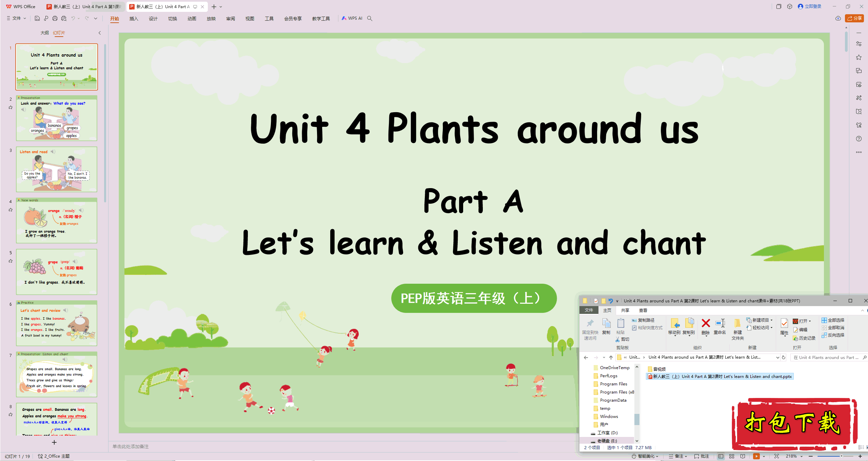Click the Save icon in WPS toolbar
The width and height of the screenshot is (868, 461).
point(37,18)
